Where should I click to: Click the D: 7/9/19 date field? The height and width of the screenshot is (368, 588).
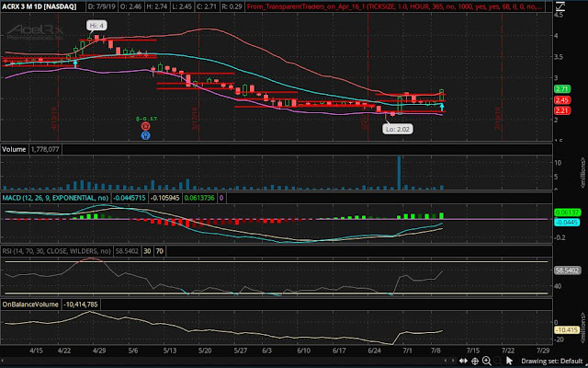(102, 6)
